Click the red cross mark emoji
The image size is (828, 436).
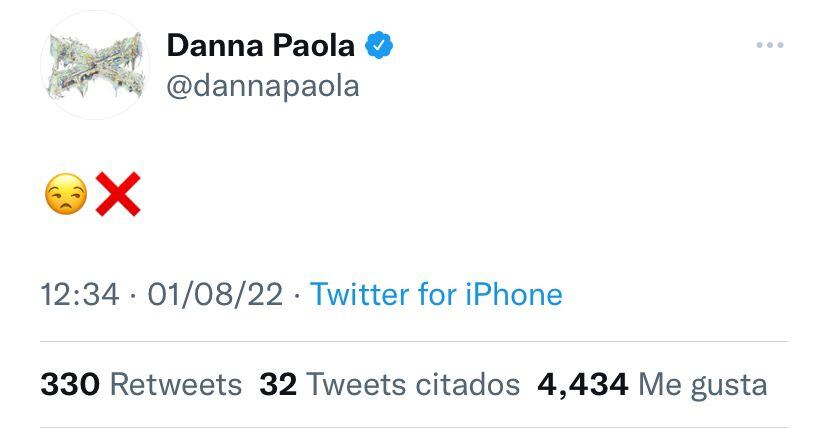pos(116,194)
